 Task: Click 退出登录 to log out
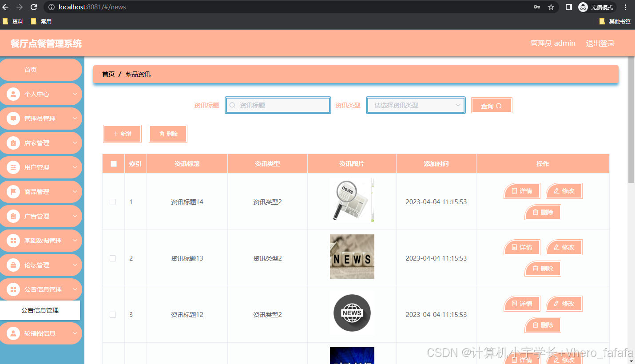[600, 43]
